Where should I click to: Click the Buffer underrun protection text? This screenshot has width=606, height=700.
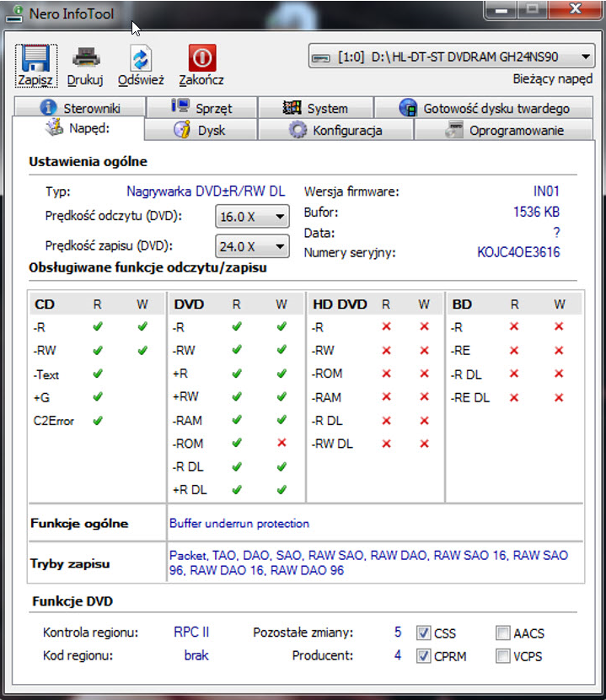point(239,523)
